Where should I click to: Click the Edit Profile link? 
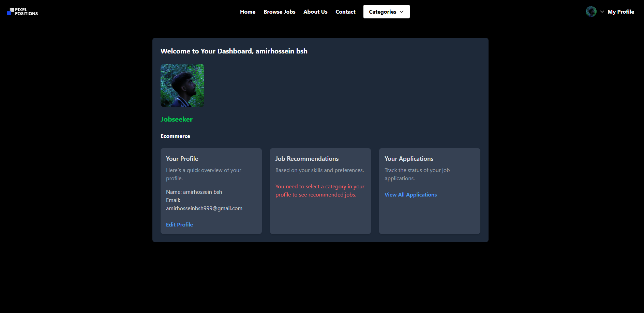pyautogui.click(x=179, y=224)
